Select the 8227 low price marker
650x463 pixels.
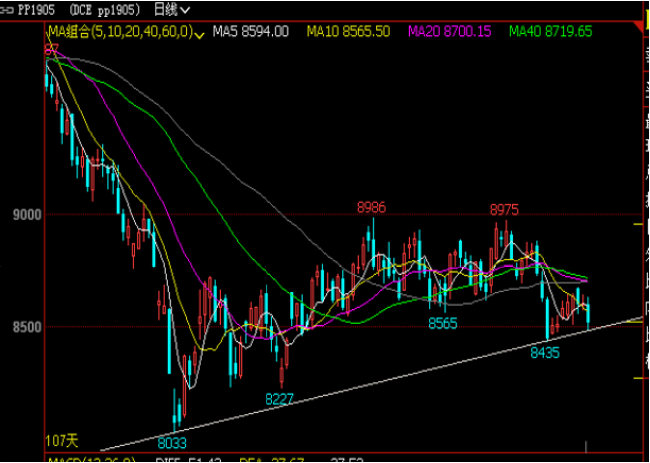click(x=280, y=398)
